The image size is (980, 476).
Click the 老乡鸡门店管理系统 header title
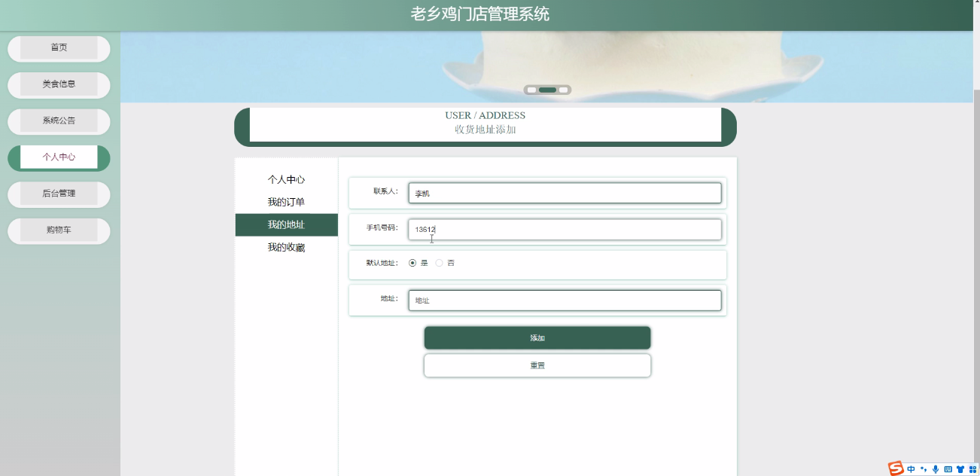coord(480,14)
